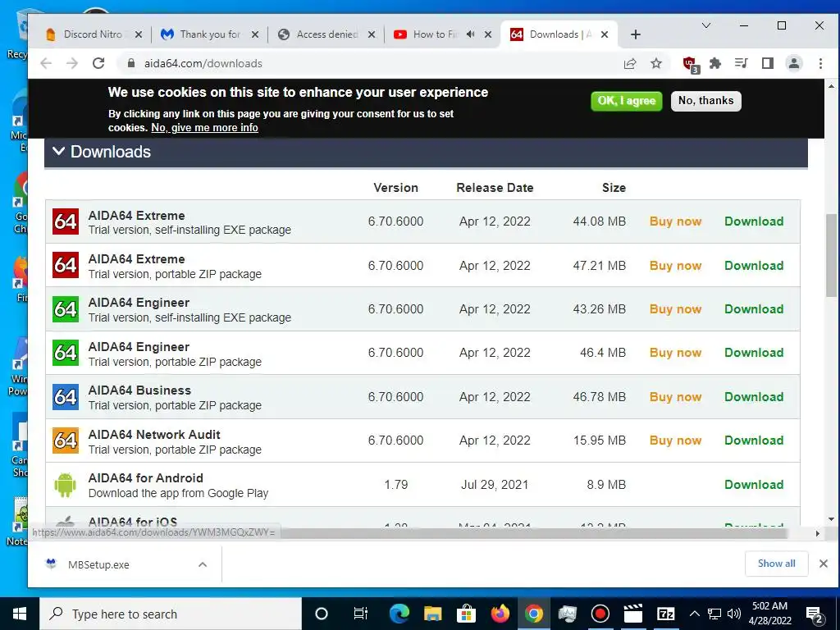Click the AIDA64 Business blue icon
840x630 pixels.
click(66, 397)
